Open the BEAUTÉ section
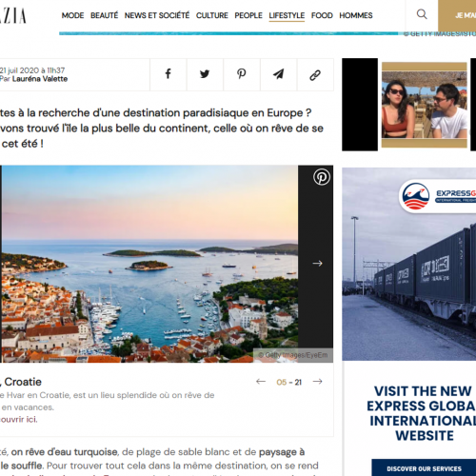 [x=104, y=15]
